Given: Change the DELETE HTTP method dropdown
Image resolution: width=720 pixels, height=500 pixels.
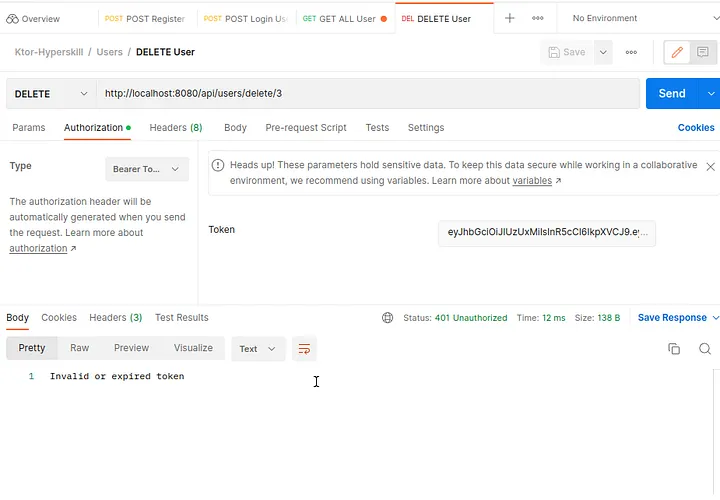Looking at the screenshot, I should [51, 94].
